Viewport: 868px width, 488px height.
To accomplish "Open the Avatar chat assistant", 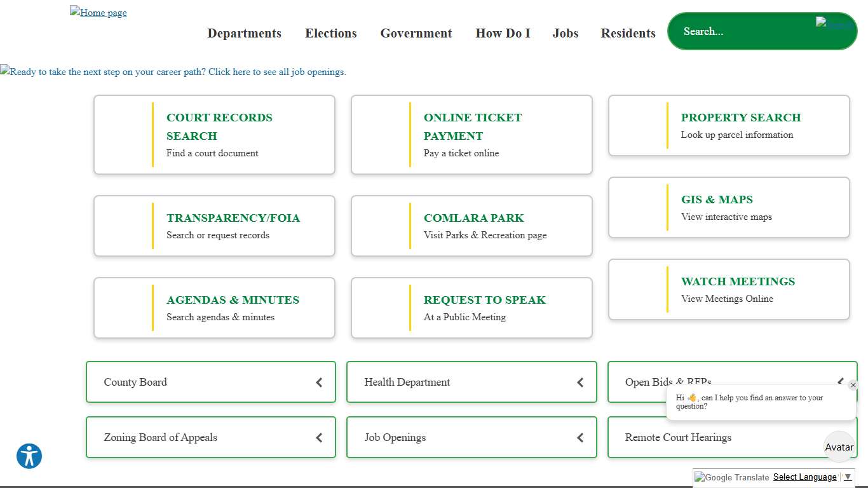I will click(x=839, y=447).
